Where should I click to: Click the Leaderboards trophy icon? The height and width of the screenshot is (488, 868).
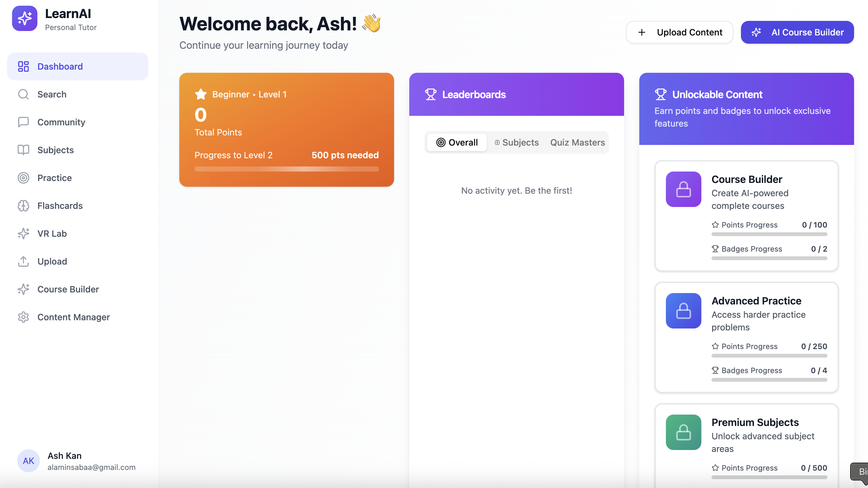point(431,94)
